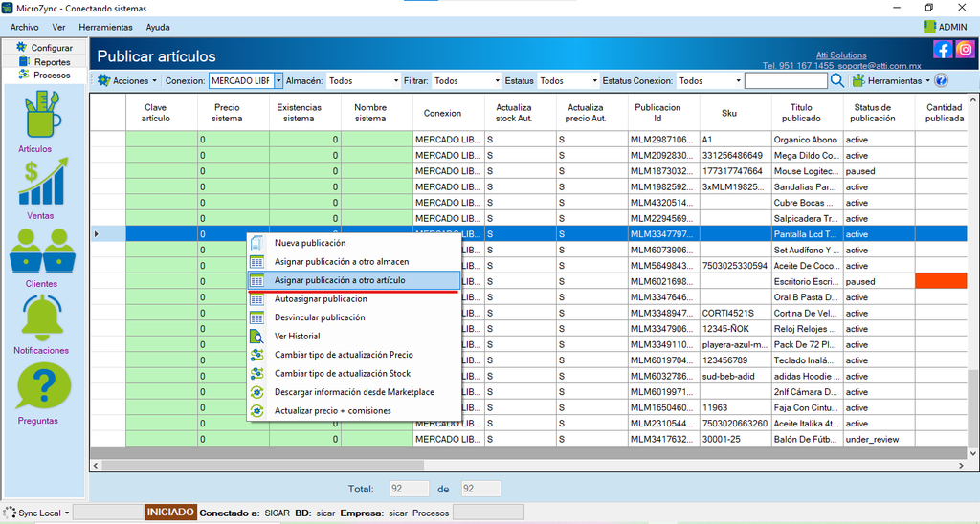Click the search text field
Viewport: 980px width, 524px height.
(786, 80)
